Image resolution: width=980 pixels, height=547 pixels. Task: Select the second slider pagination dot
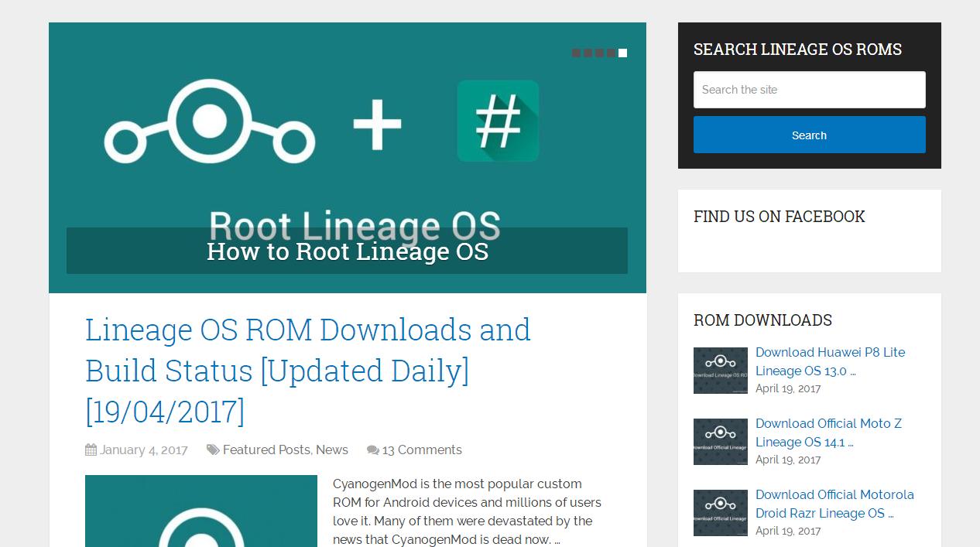[x=588, y=53]
